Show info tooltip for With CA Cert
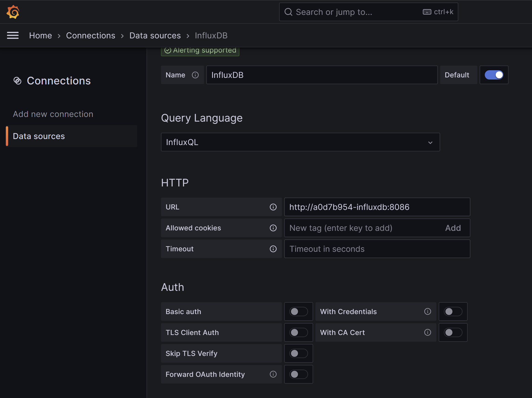Viewport: 532px width, 398px height. tap(428, 332)
